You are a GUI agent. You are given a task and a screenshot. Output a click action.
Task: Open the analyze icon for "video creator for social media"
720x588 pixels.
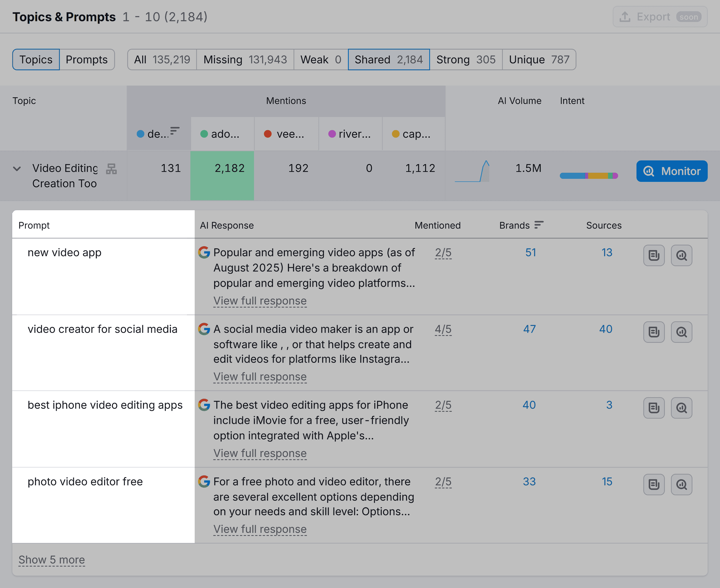pyautogui.click(x=681, y=332)
